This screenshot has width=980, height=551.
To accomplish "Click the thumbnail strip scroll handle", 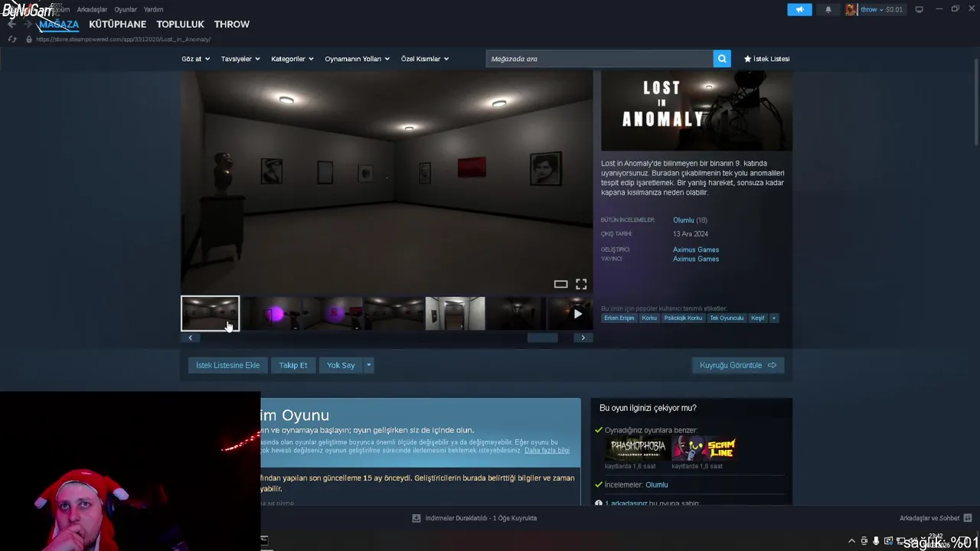I will click(x=543, y=337).
